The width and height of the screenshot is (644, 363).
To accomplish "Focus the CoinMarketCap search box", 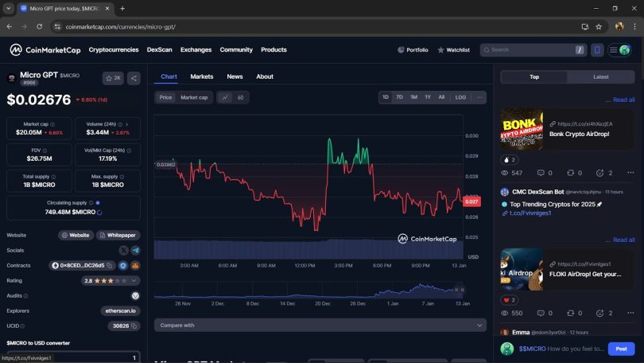I will [533, 49].
